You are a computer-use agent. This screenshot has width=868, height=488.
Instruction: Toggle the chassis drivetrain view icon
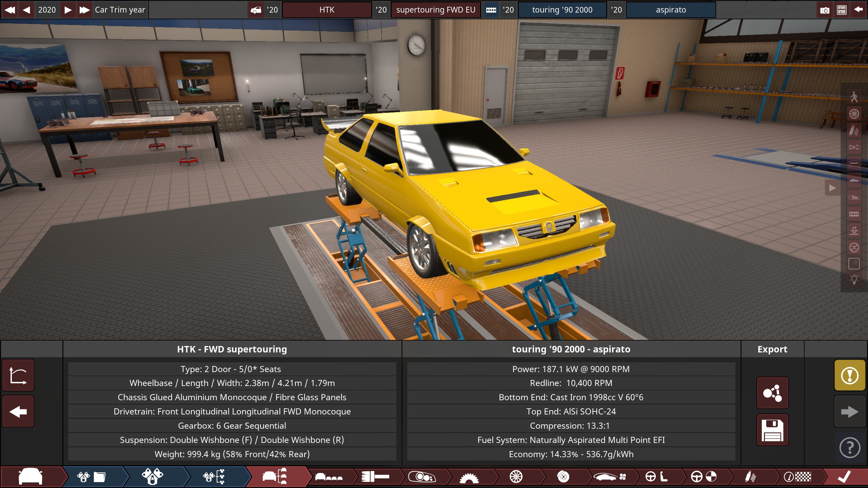tap(854, 147)
